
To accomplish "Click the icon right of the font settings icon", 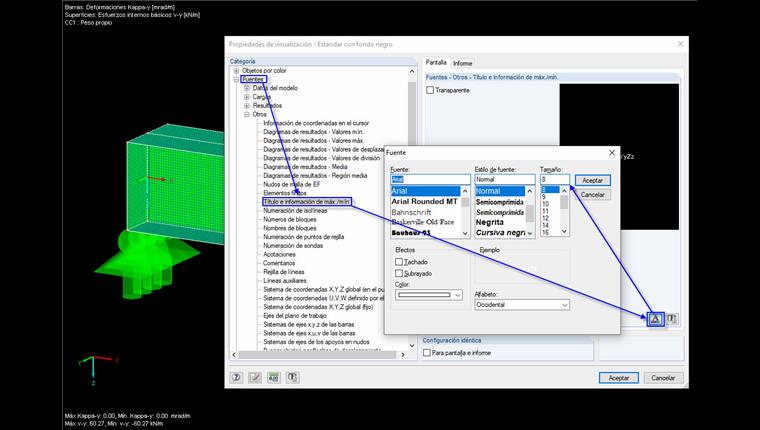I will coord(672,319).
